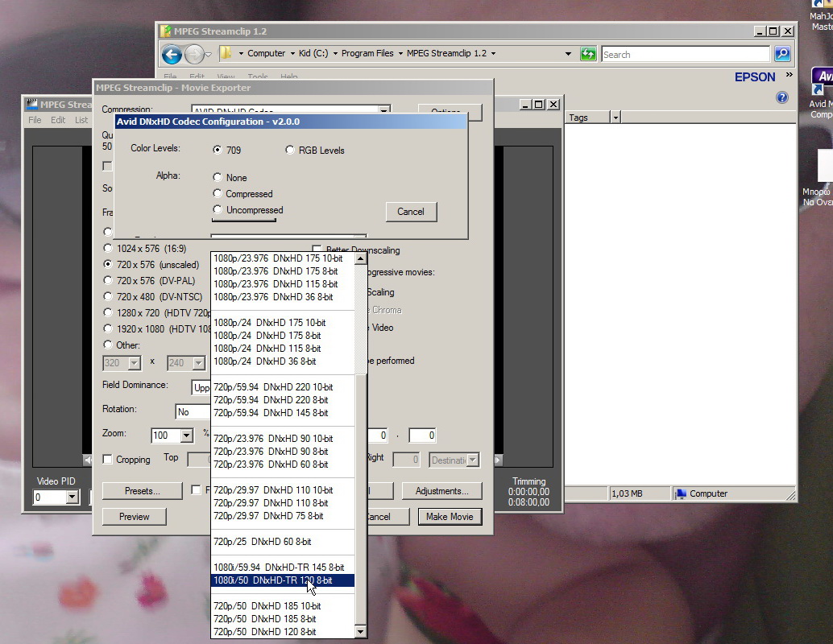Open the 320 width dropdown
Image resolution: width=833 pixels, height=644 pixels.
tap(135, 363)
